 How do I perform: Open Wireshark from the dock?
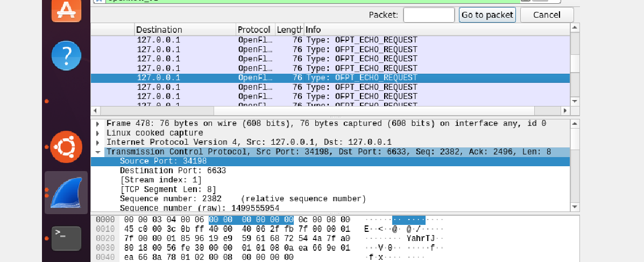pyautogui.click(x=66, y=192)
